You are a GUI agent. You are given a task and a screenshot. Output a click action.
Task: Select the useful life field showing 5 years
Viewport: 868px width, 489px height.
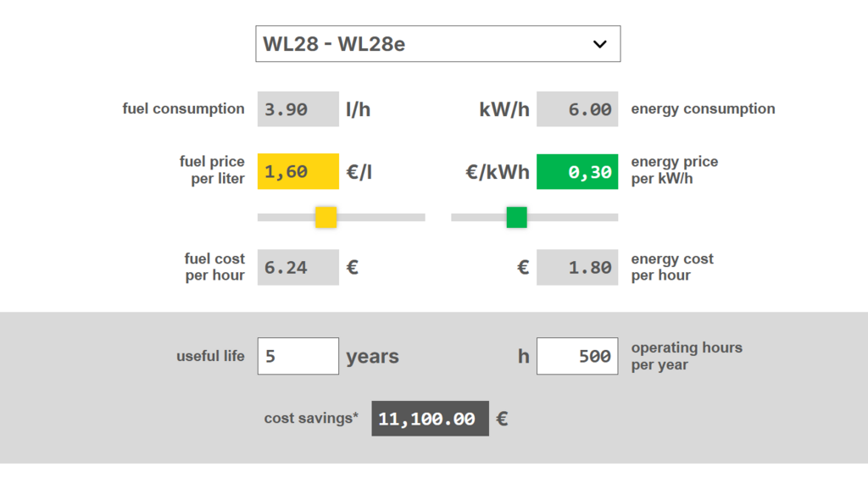click(x=298, y=356)
